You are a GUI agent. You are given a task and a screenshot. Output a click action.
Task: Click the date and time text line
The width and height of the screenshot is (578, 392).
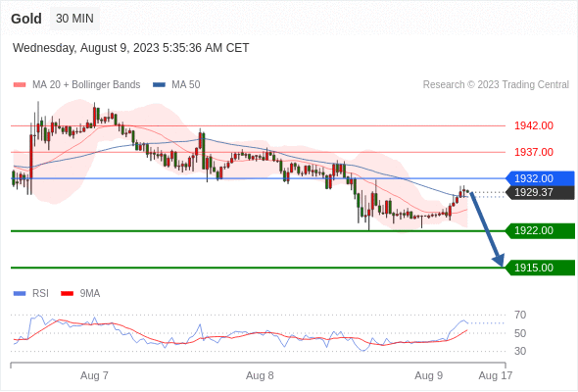point(131,48)
